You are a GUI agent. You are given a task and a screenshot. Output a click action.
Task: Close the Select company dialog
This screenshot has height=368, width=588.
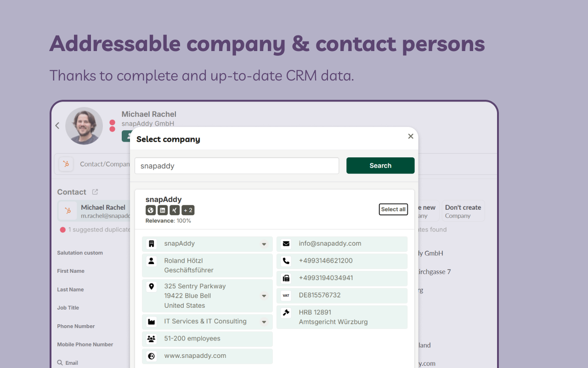[x=411, y=136]
